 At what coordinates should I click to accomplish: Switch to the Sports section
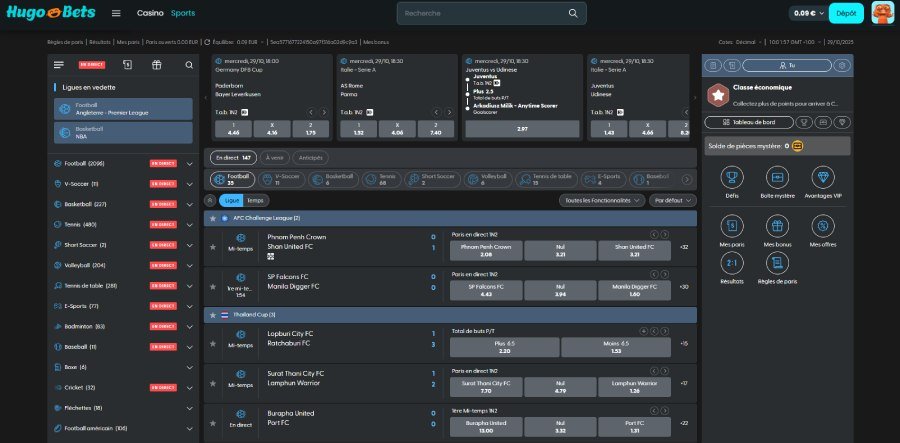(183, 13)
